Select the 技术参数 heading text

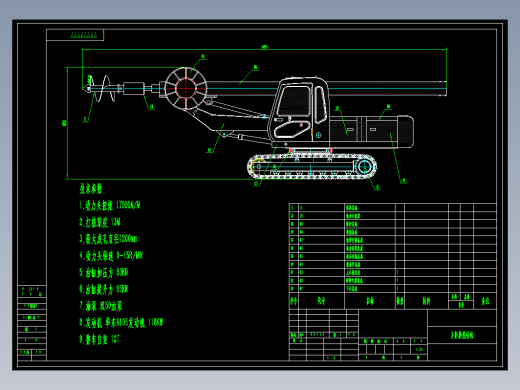pos(90,189)
